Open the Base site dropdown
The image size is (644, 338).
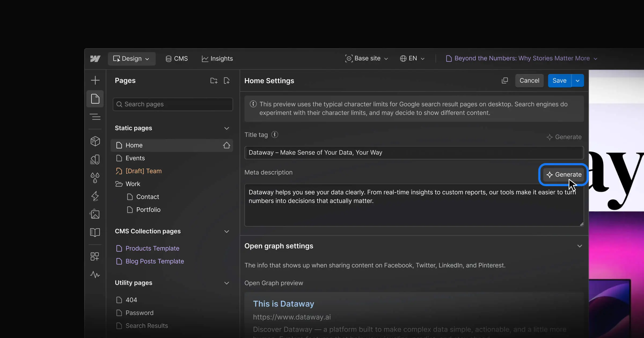(x=367, y=58)
